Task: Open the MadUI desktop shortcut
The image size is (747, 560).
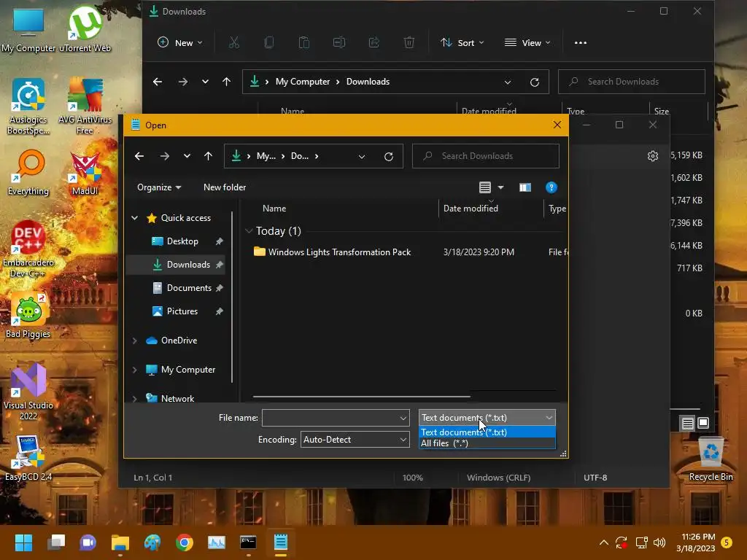Action: [85, 174]
